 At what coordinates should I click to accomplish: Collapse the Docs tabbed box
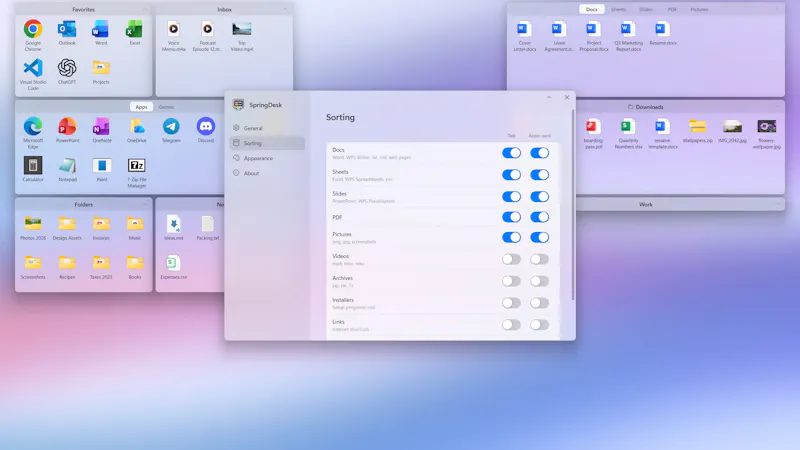click(x=778, y=9)
